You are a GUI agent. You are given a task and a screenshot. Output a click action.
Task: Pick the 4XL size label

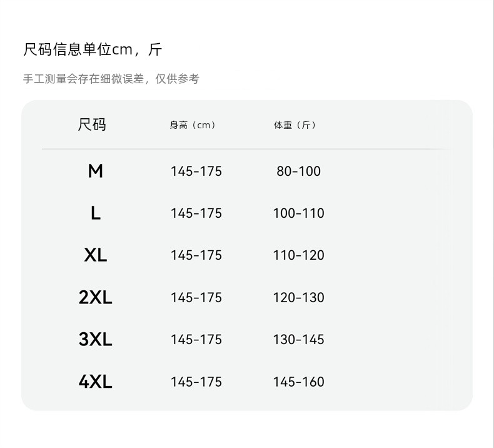pyautogui.click(x=95, y=382)
